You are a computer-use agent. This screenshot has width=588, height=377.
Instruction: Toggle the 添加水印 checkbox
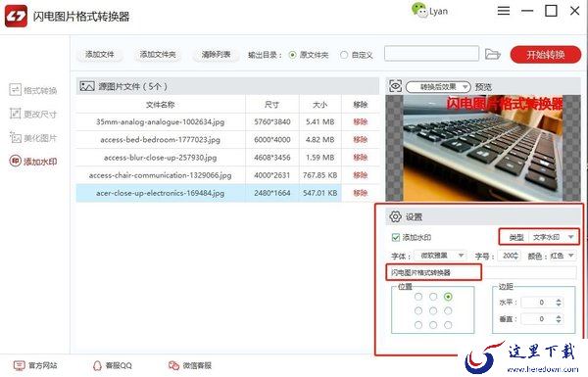396,237
